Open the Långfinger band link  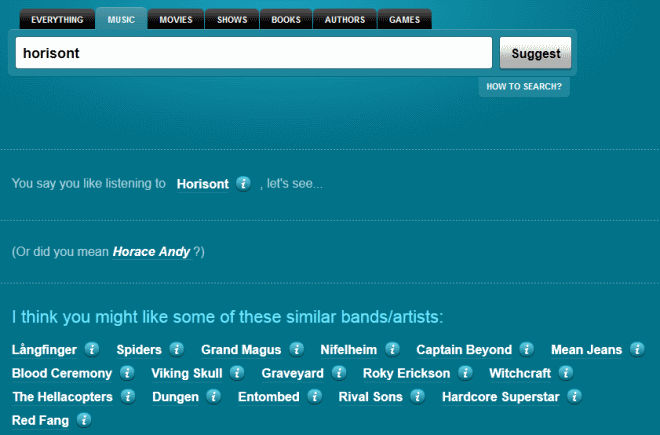(44, 350)
